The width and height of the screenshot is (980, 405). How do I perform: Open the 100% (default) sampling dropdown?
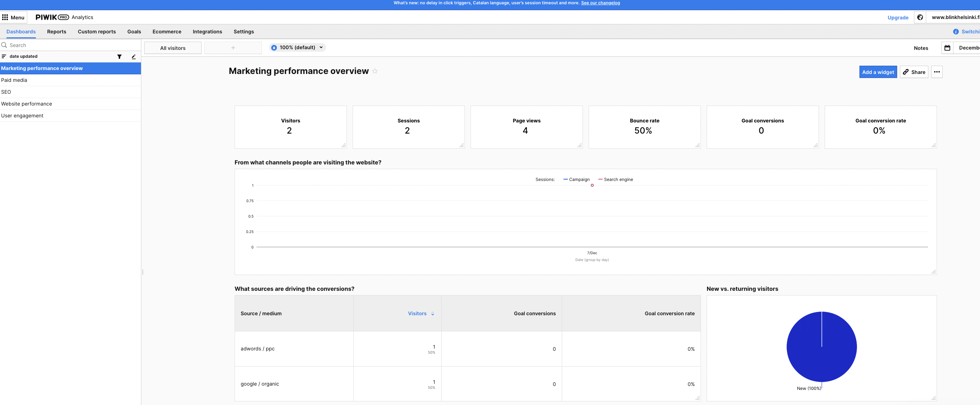(x=297, y=48)
